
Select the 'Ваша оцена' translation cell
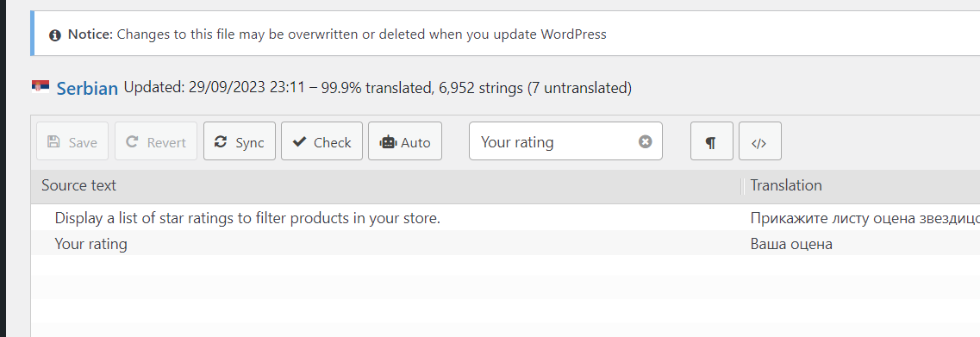coord(791,244)
